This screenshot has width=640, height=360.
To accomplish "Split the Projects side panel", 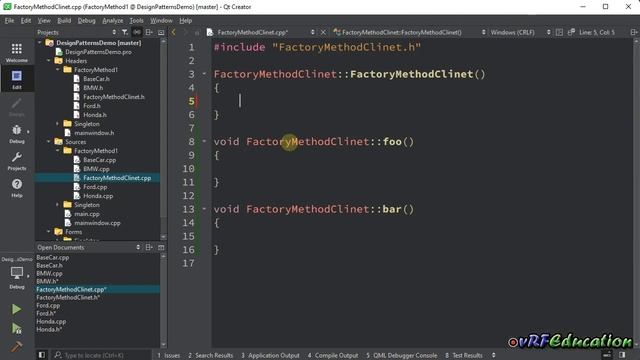I will 149,32.
